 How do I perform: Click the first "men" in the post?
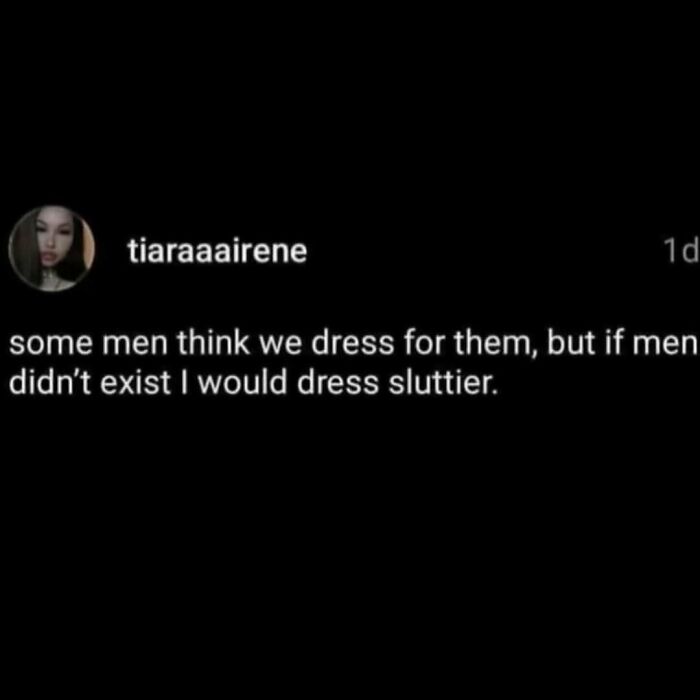[135, 346]
